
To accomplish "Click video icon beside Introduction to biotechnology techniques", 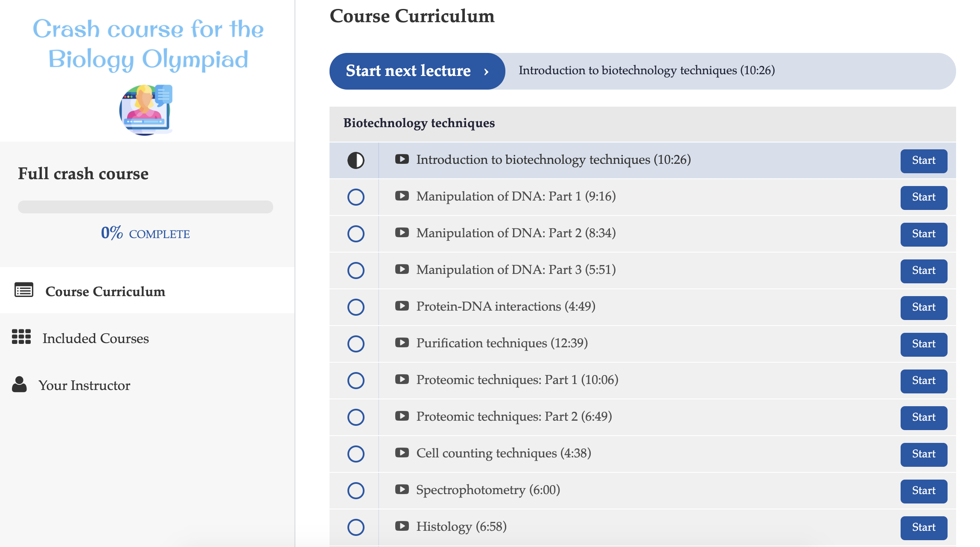I will click(x=402, y=159).
